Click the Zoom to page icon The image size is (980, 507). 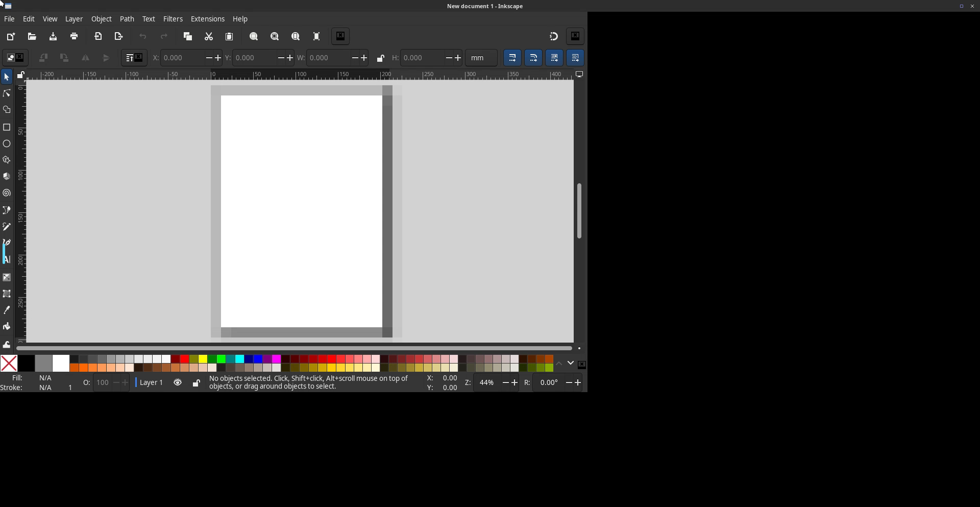click(x=296, y=36)
